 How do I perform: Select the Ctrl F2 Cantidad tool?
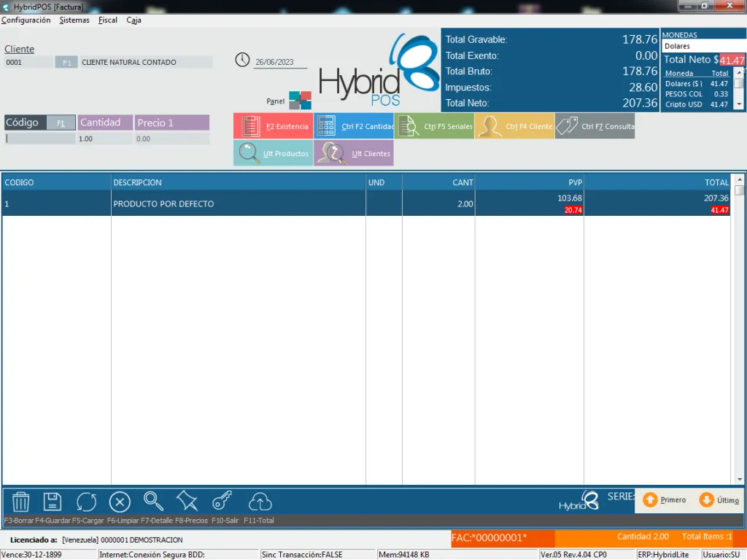coord(354,125)
